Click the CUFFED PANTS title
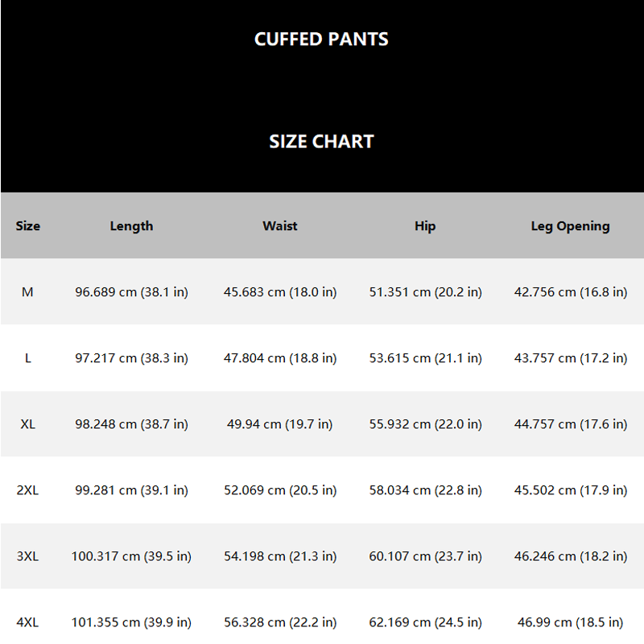 [x=321, y=39]
